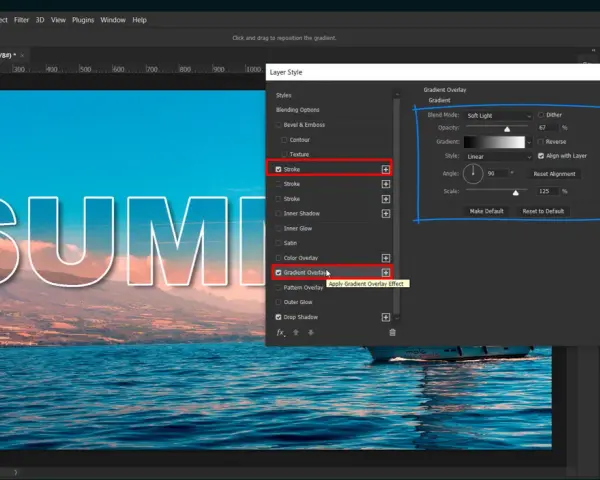The image size is (600, 480).
Task: Open the Filter menu
Action: pyautogui.click(x=21, y=20)
